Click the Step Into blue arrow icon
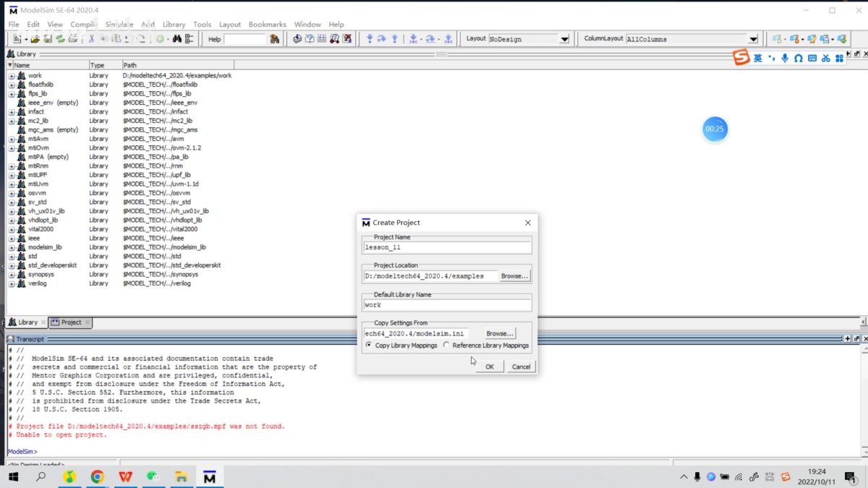This screenshot has width=868, height=488. tap(369, 39)
